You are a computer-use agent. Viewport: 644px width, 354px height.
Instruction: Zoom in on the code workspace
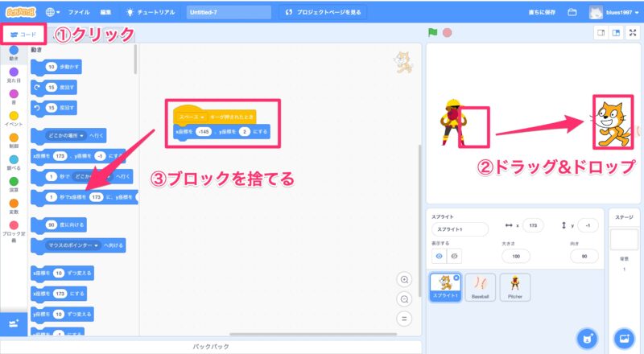405,279
